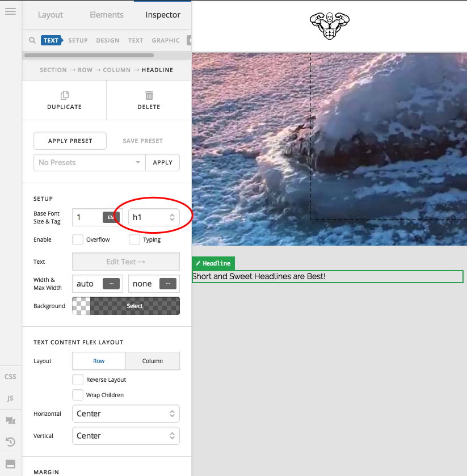Jump to the GRAPHIC control group
Image resolution: width=467 pixels, height=476 pixels.
pyautogui.click(x=166, y=40)
